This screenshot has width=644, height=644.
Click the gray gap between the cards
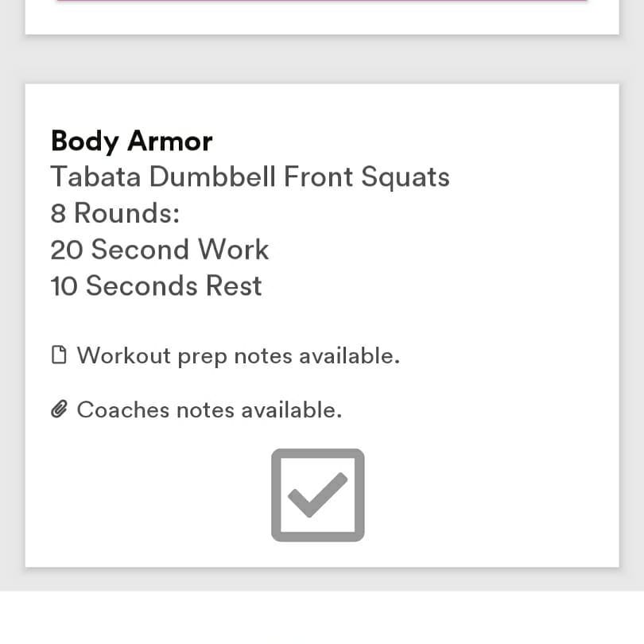click(x=321, y=59)
